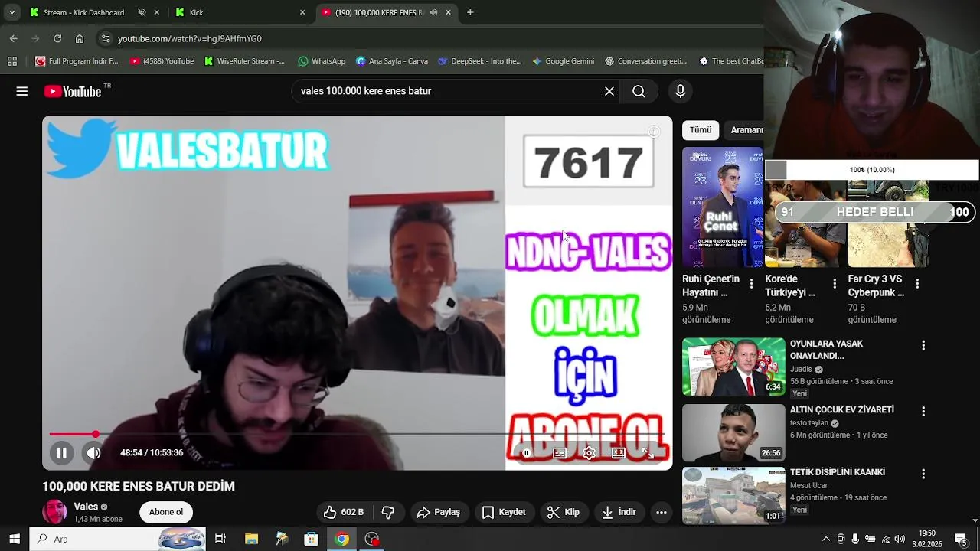Open Microsoft Store from taskbar
The image size is (980, 551).
[311, 539]
